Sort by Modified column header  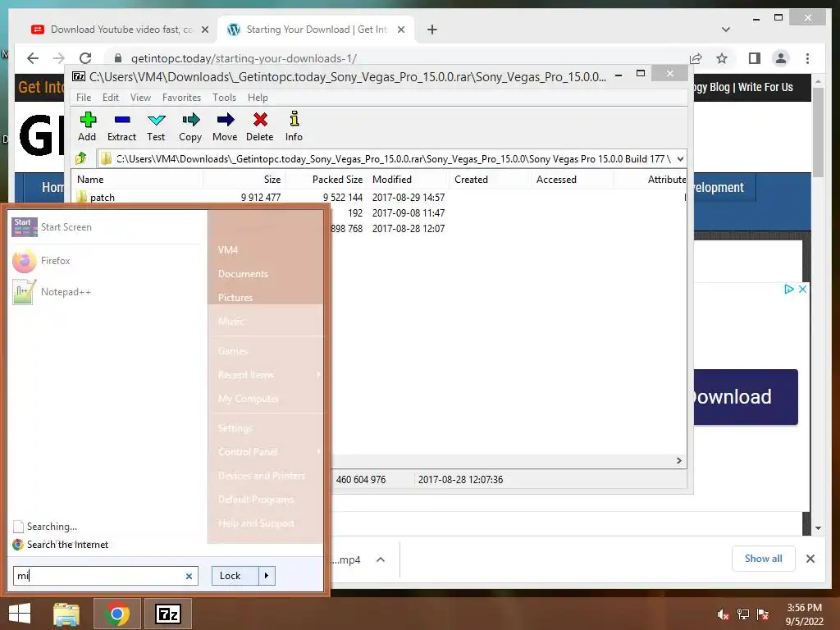(x=408, y=180)
